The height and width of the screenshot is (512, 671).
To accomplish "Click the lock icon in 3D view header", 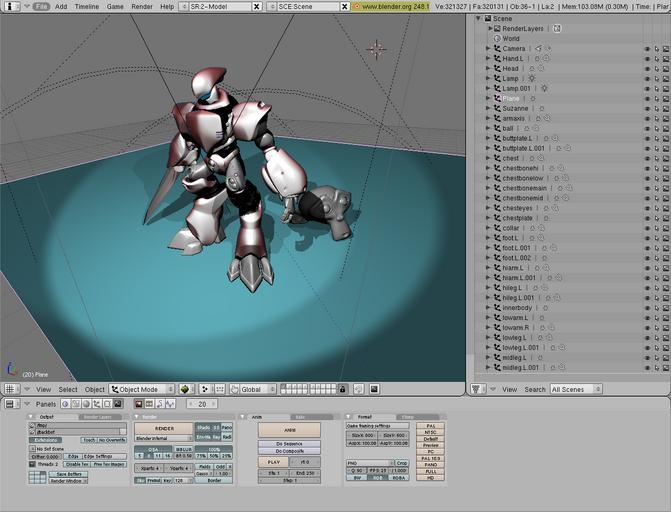I will pos(343,389).
